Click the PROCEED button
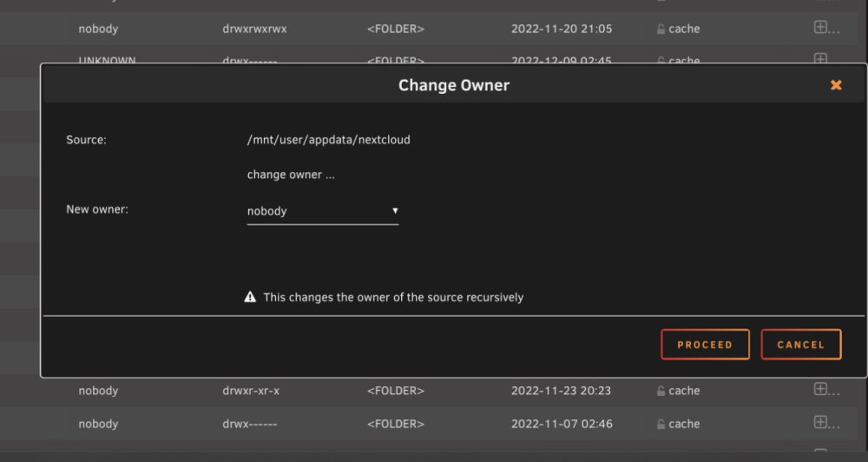The width and height of the screenshot is (868, 462). [705, 345]
